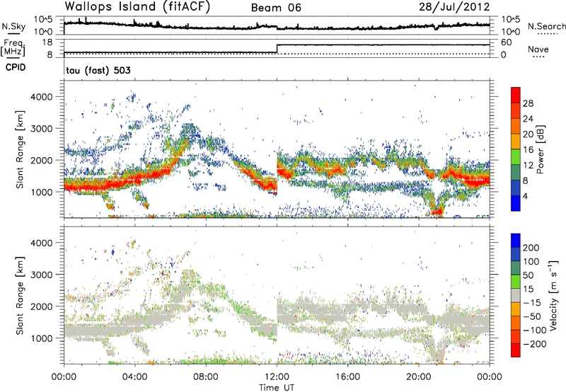566x392 pixels.
Task: Click the "N.Search" legend label
Action: (x=547, y=26)
